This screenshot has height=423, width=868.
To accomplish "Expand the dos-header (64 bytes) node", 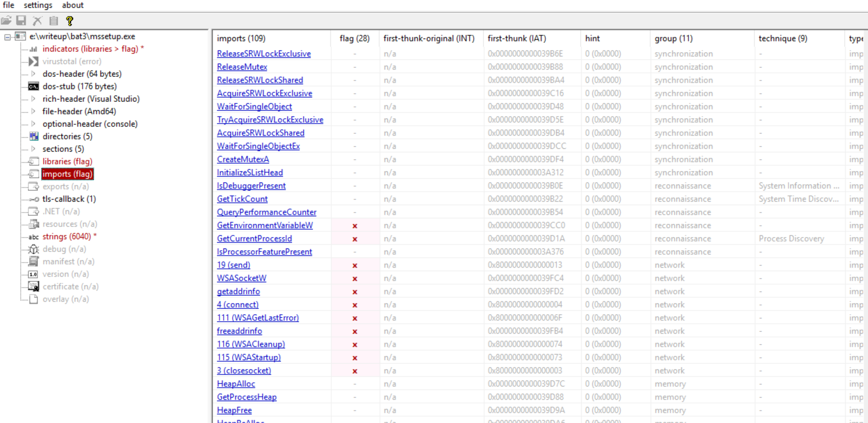I will 33,74.
